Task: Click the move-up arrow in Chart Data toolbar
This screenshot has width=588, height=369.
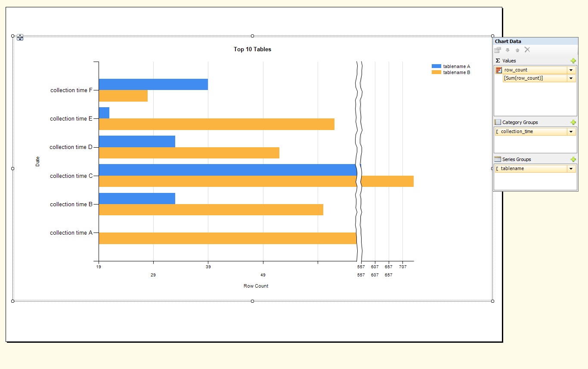Action: 517,50
